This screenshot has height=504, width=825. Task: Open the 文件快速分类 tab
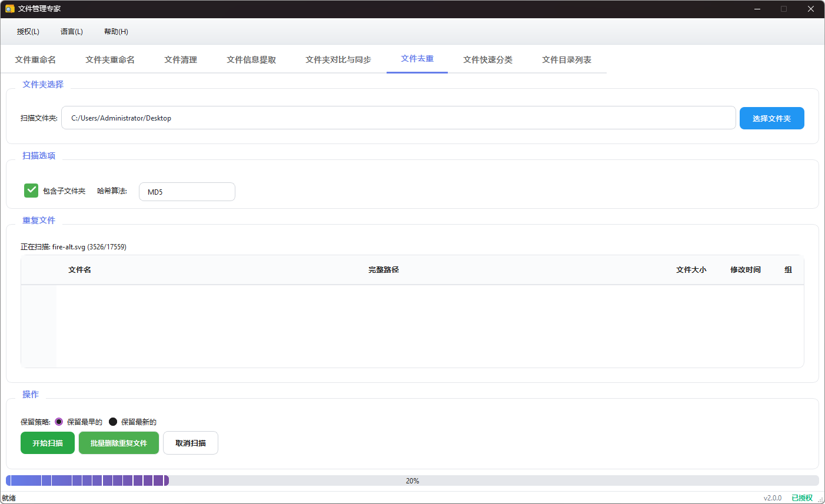(x=487, y=59)
